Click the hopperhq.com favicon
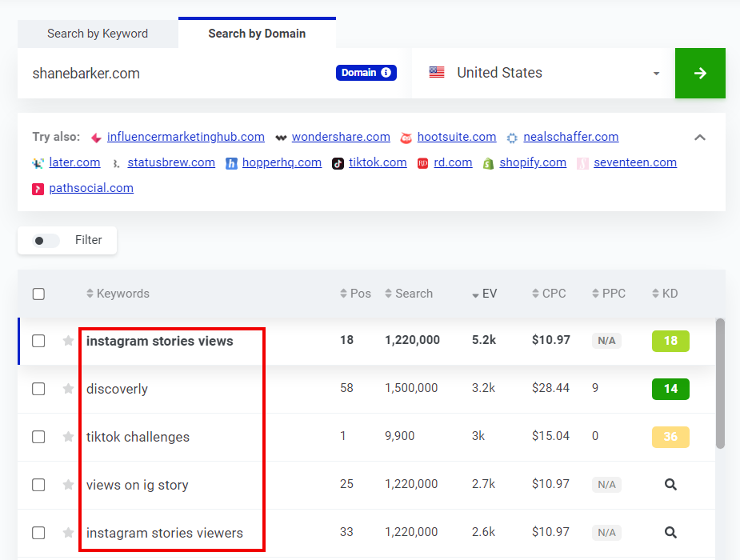This screenshot has width=740, height=560. (231, 163)
